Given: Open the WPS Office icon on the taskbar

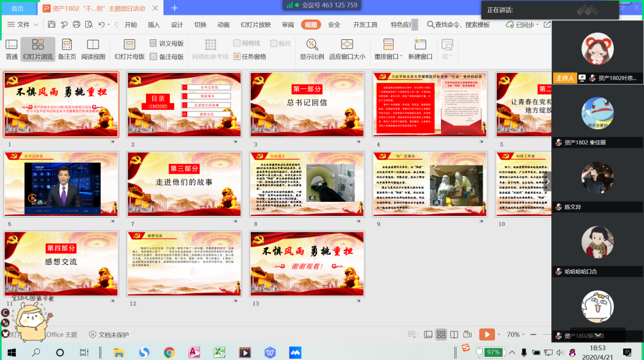Looking at the screenshot, I should tap(270, 352).
